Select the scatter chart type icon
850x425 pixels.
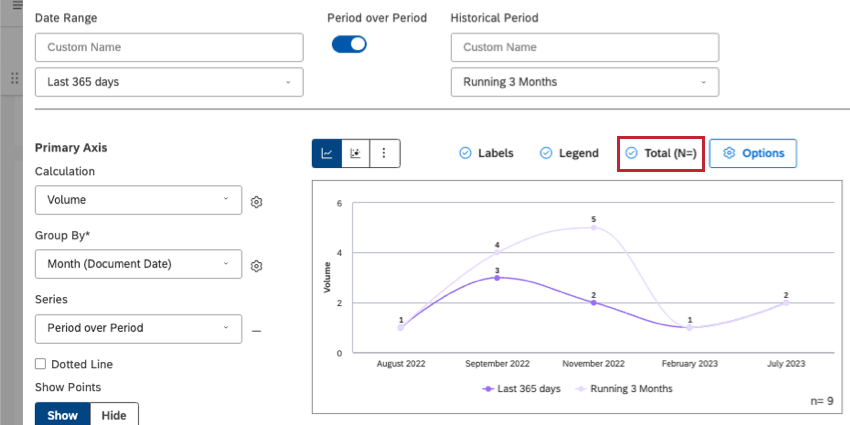[x=356, y=153]
